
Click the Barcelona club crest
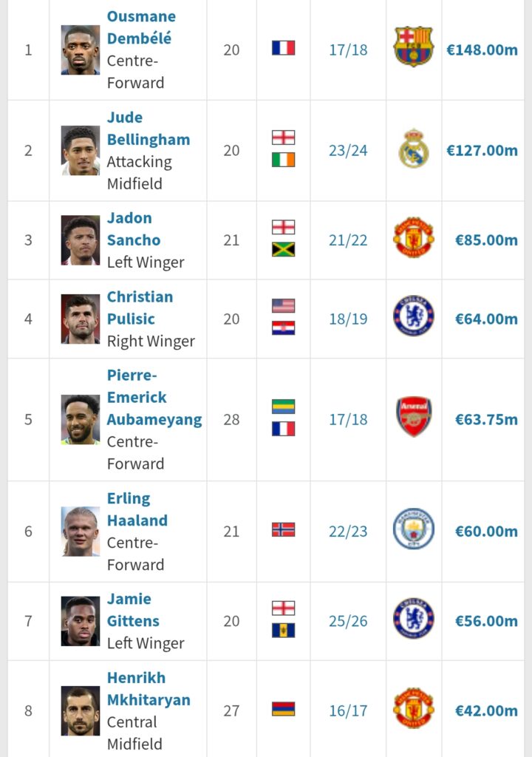(x=413, y=47)
